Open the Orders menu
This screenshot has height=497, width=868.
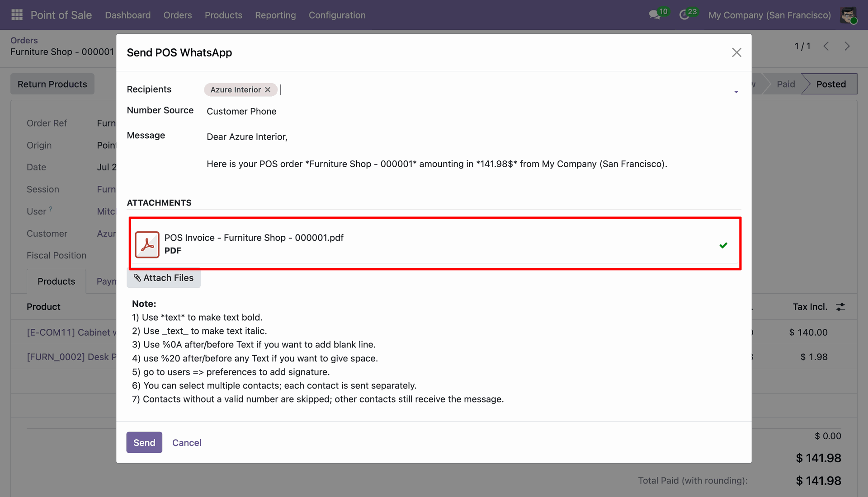pos(178,15)
